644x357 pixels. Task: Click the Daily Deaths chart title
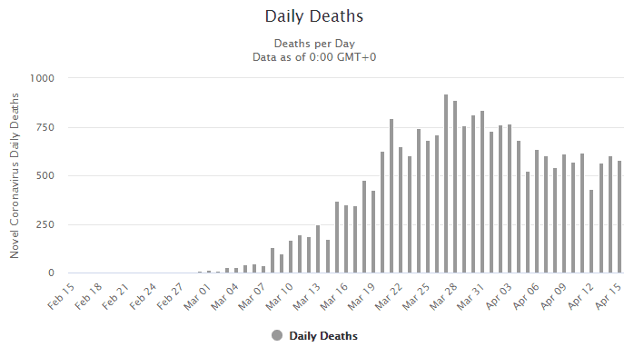tap(314, 16)
